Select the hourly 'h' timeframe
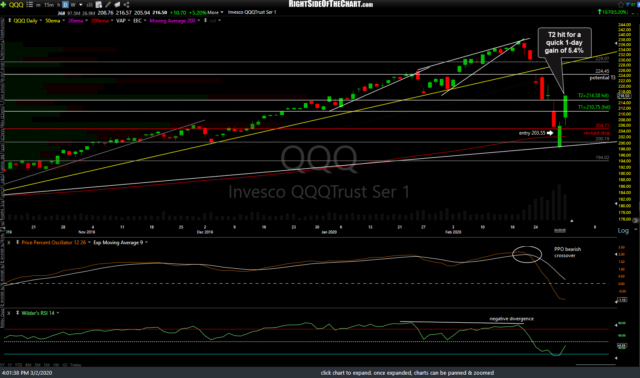 pos(58,4)
